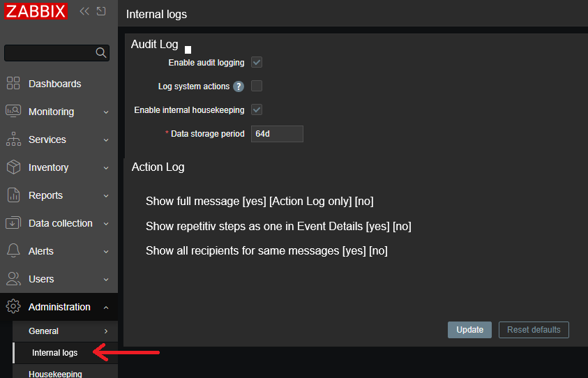Viewport: 588px width, 378px height.
Task: Expand the Monitoring menu chevron
Action: coord(106,112)
